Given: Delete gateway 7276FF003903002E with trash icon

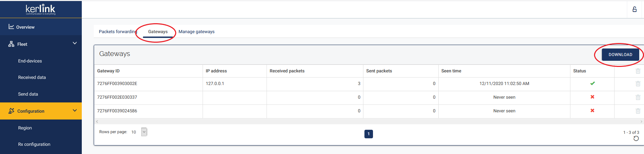Looking at the screenshot, I should [638, 84].
